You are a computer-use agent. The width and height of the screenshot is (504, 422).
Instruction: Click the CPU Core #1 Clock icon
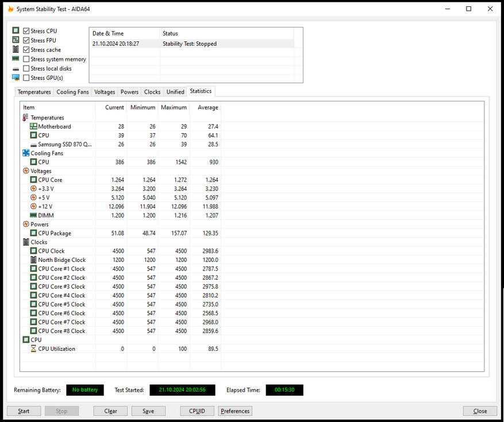[33, 269]
